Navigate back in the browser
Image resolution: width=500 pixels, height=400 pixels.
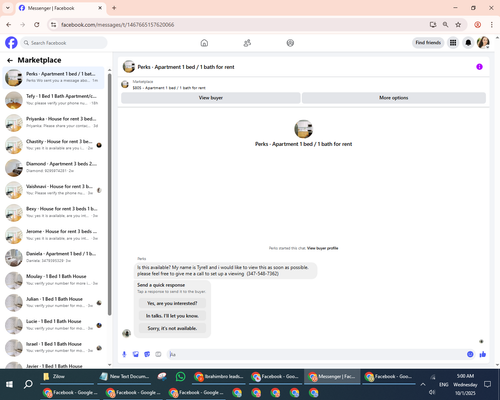pos(9,25)
